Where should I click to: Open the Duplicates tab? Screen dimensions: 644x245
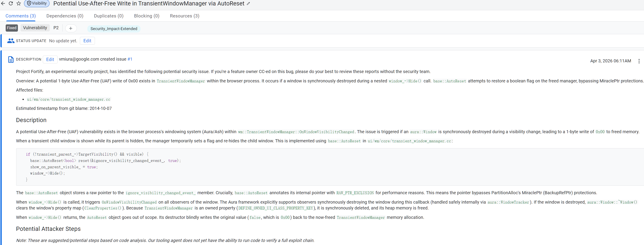108,16
